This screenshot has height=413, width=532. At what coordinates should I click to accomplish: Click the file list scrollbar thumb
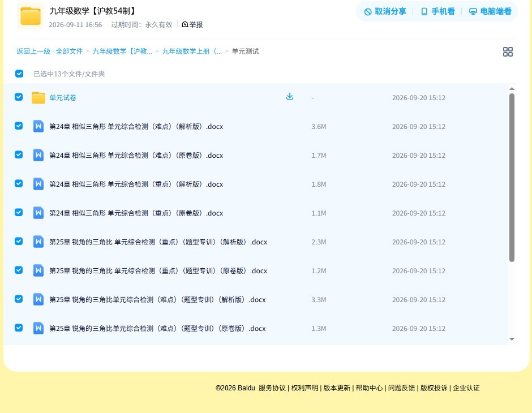point(512,178)
